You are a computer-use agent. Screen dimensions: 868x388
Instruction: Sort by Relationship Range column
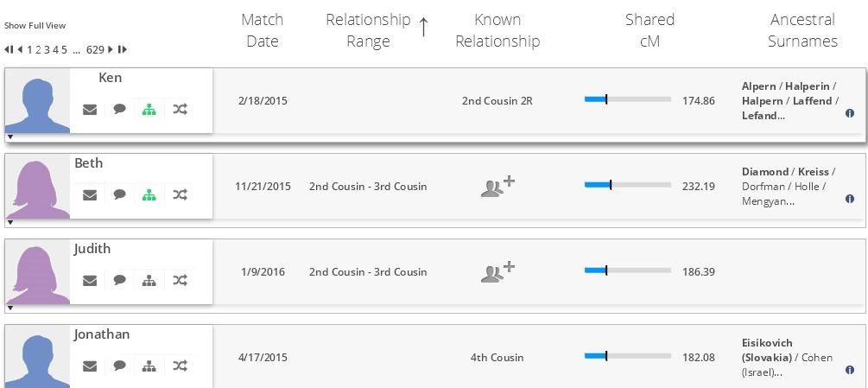click(368, 30)
